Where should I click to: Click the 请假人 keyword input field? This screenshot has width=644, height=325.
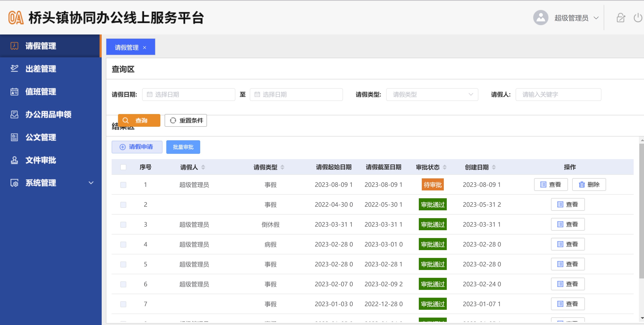(558, 94)
